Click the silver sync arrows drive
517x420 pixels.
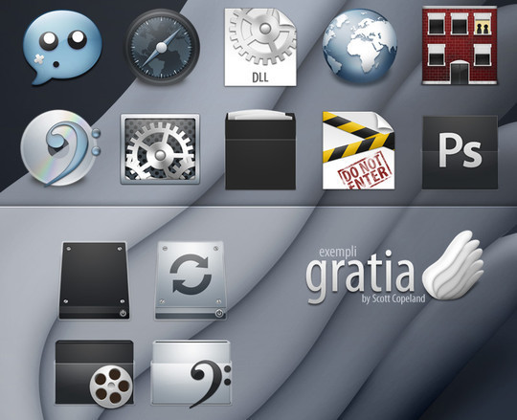(x=191, y=280)
